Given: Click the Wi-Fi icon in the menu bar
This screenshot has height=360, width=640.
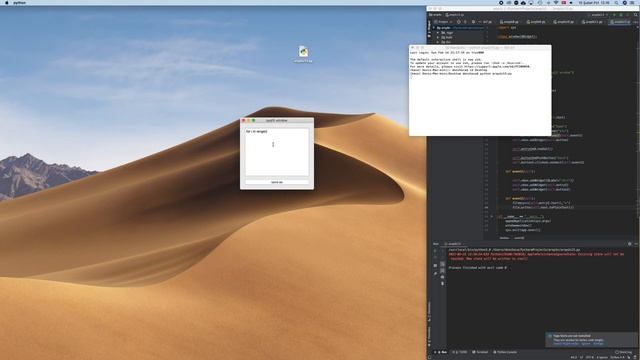Looking at the screenshot, I should (x=556, y=2).
